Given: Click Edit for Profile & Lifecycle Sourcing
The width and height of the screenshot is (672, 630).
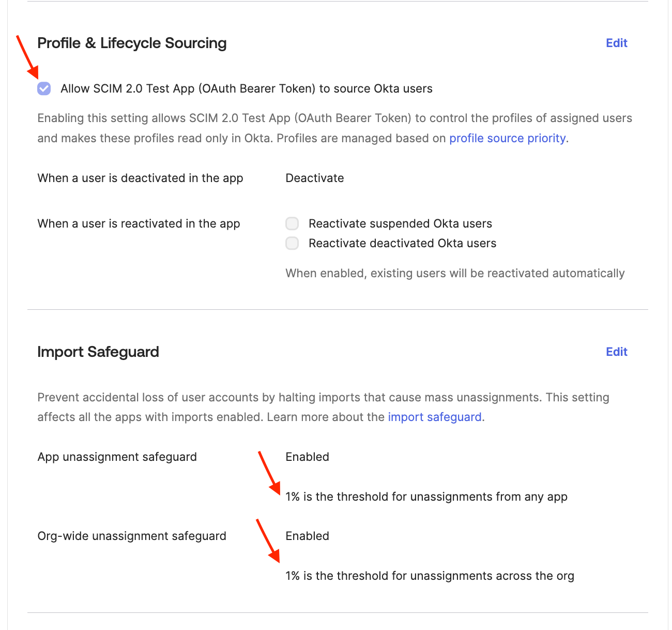Looking at the screenshot, I should [x=616, y=43].
